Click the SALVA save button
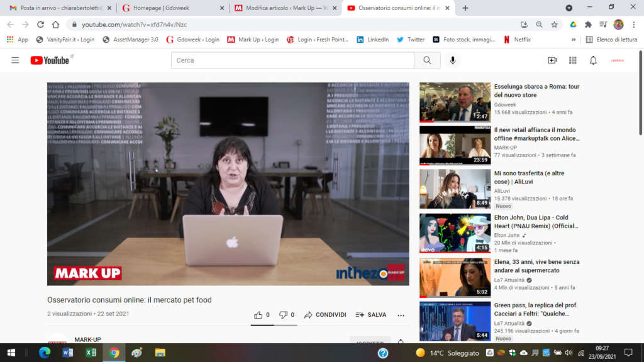Screen dimensions: 644x362 [371, 315]
